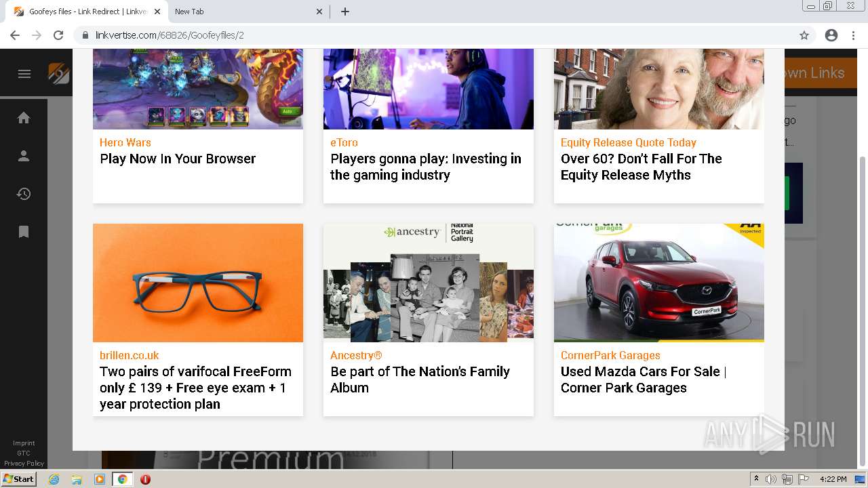Image resolution: width=868 pixels, height=488 pixels.
Task: Click the Action Center flag icon
Action: tap(804, 479)
